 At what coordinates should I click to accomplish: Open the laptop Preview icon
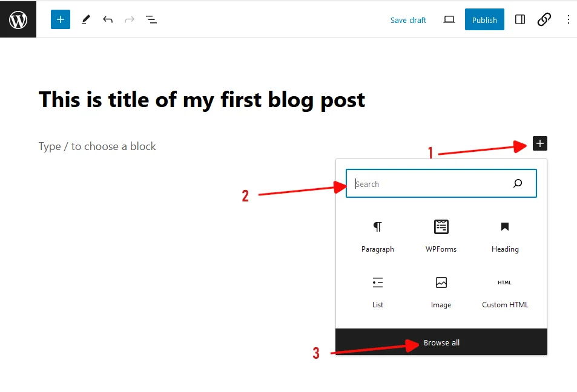tap(449, 20)
